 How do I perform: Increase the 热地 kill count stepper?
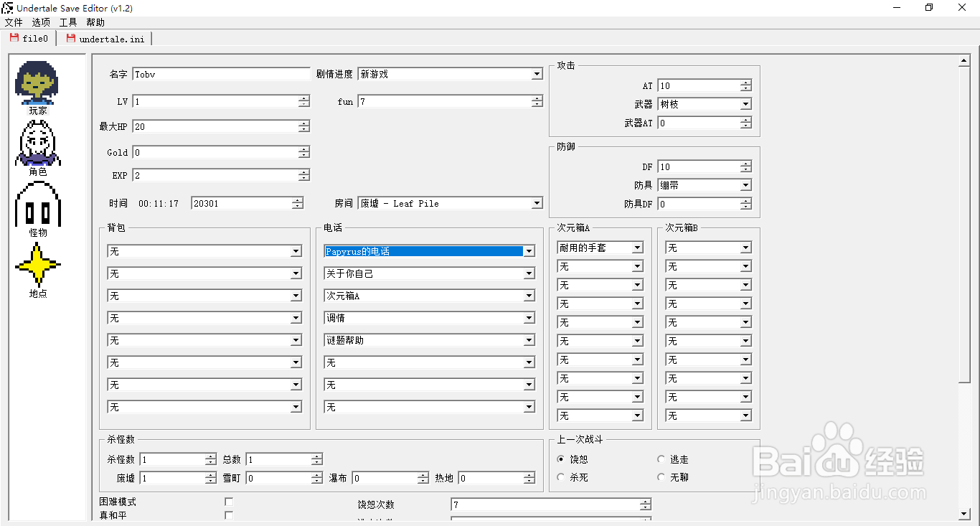tap(529, 475)
